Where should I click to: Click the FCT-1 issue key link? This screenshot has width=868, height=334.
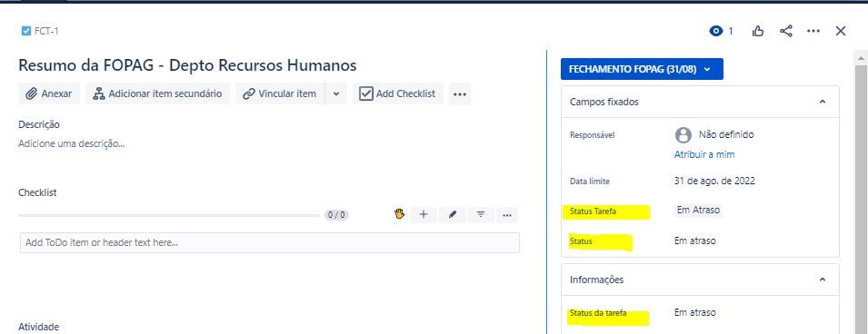(x=46, y=31)
